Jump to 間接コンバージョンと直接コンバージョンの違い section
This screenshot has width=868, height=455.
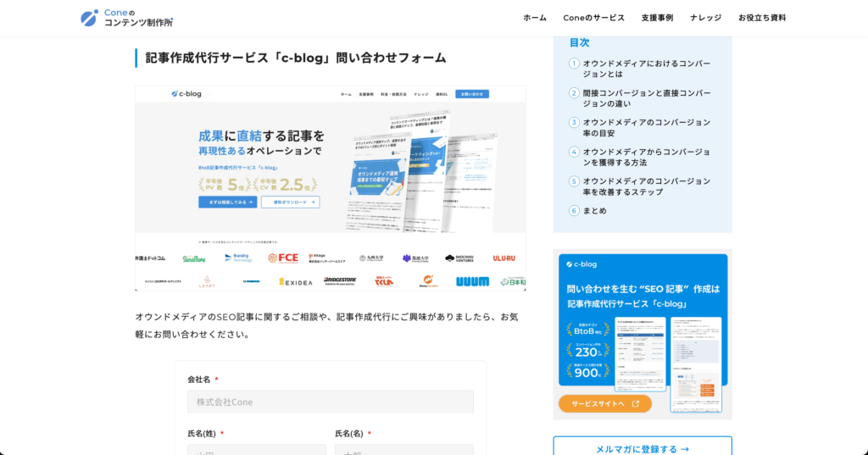click(x=646, y=98)
